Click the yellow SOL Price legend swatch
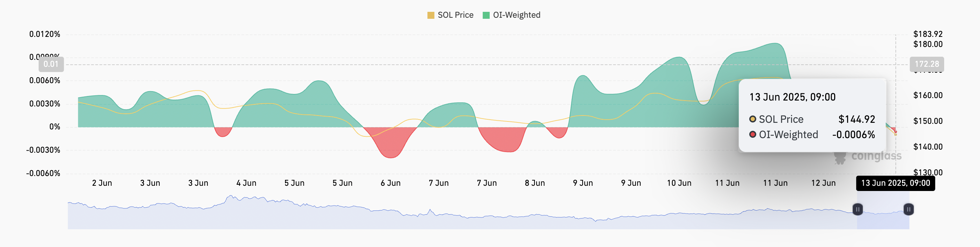980x247 pixels. (430, 15)
